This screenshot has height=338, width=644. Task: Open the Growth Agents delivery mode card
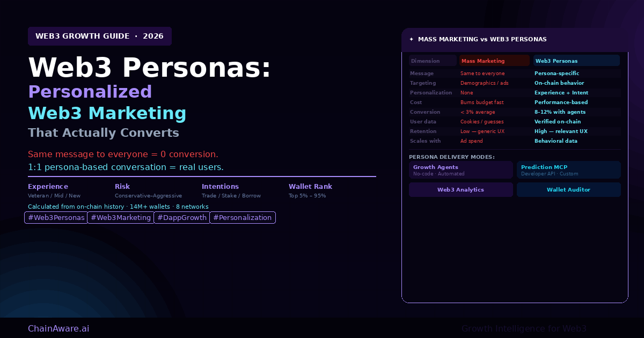click(x=462, y=170)
